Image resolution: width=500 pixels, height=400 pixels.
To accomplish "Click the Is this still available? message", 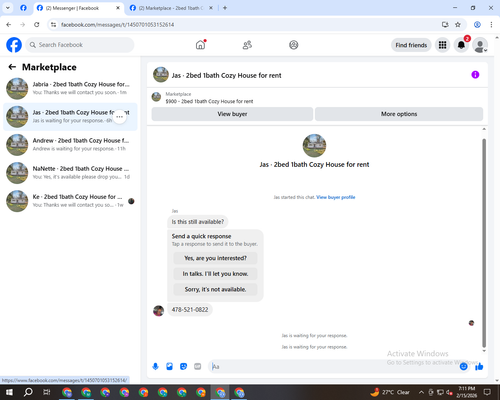I will [x=198, y=222].
